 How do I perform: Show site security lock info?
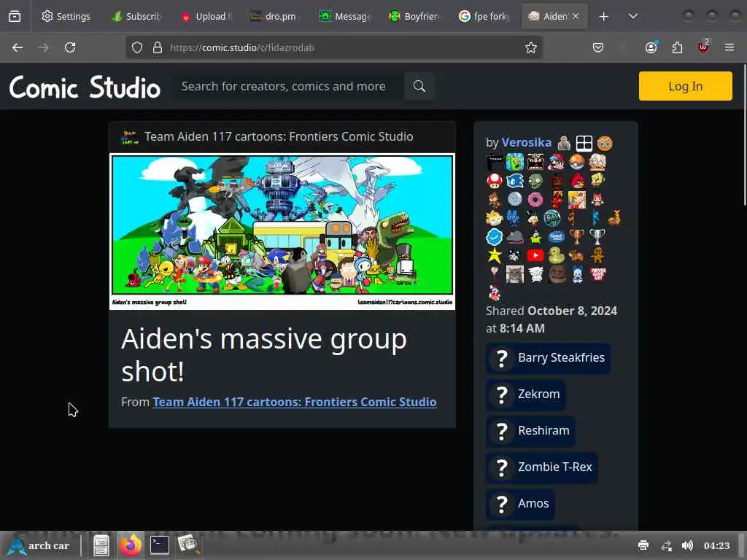[x=158, y=47]
